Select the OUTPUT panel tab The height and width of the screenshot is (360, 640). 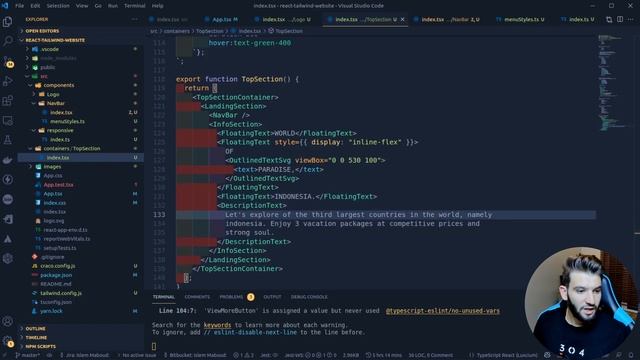click(272, 297)
